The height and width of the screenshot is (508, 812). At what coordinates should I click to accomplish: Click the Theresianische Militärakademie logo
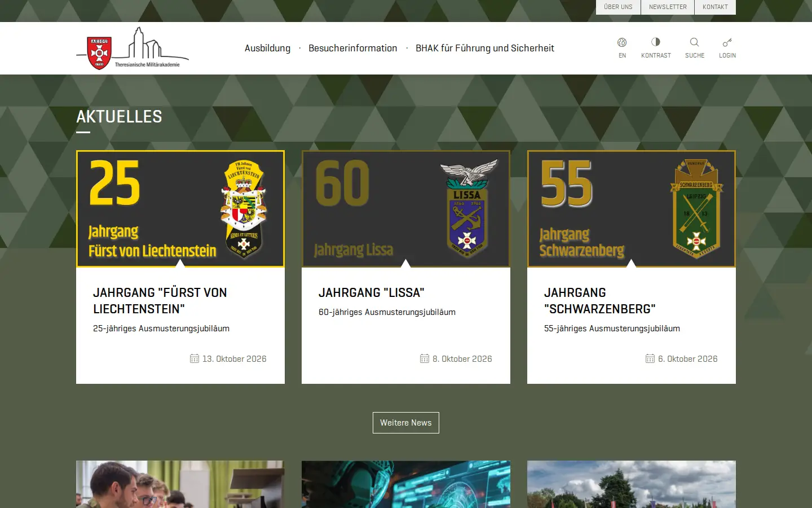(133, 49)
